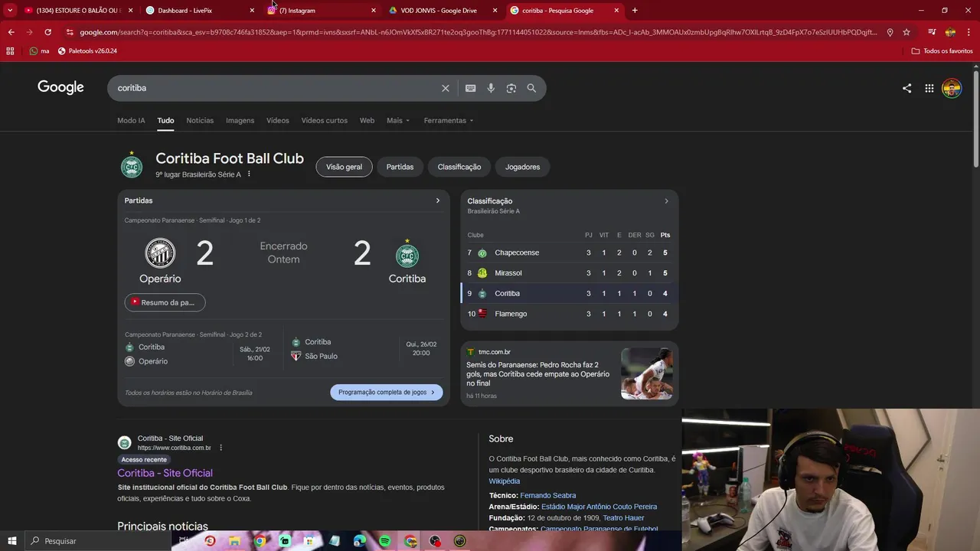
Task: Open the Google account avatar
Action: click(952, 88)
